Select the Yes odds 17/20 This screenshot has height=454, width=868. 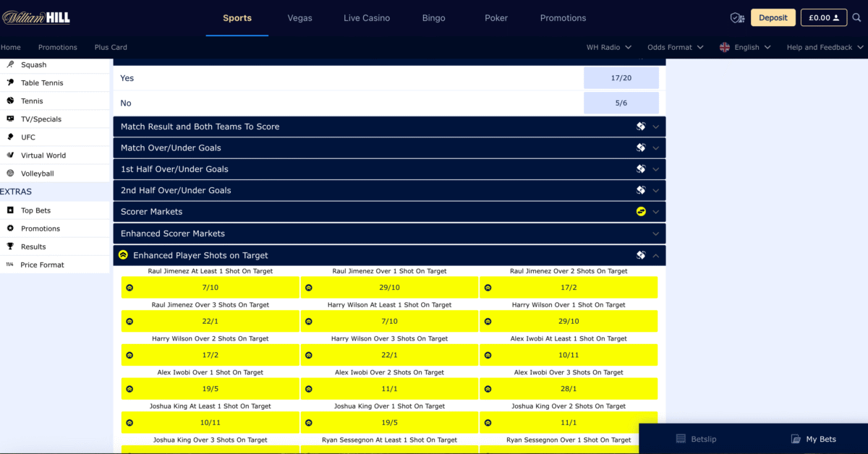(621, 78)
